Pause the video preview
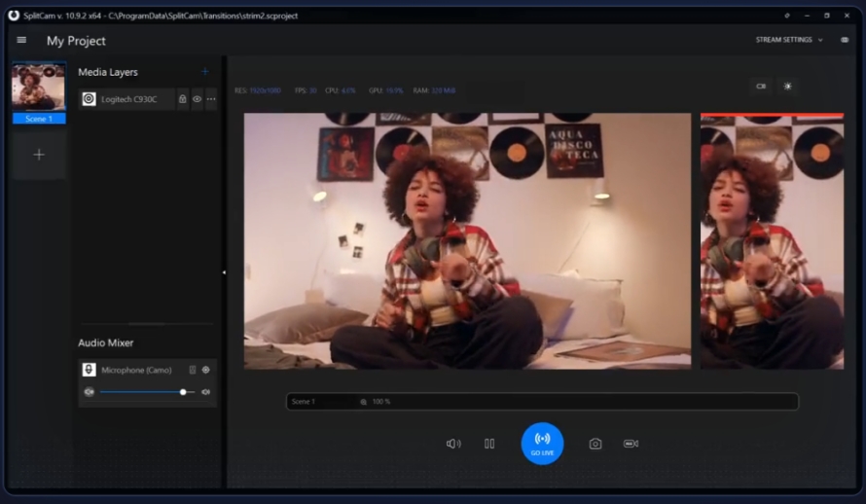866x504 pixels. point(489,444)
